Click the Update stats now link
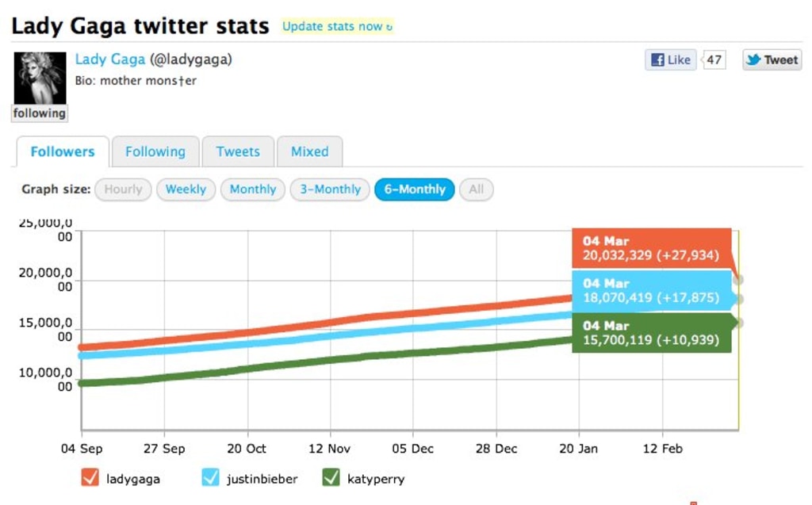Viewport: 812px width, 505px height. [337, 26]
